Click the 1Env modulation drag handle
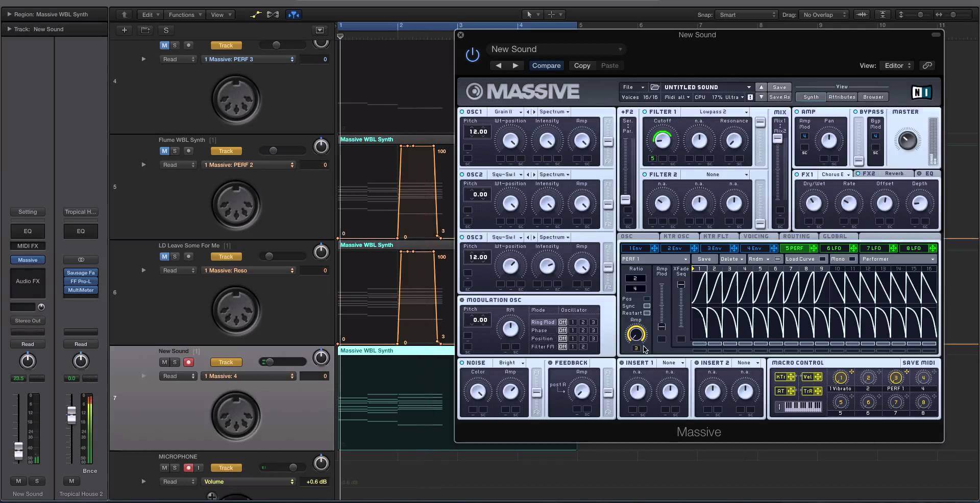The image size is (980, 503). click(x=654, y=248)
